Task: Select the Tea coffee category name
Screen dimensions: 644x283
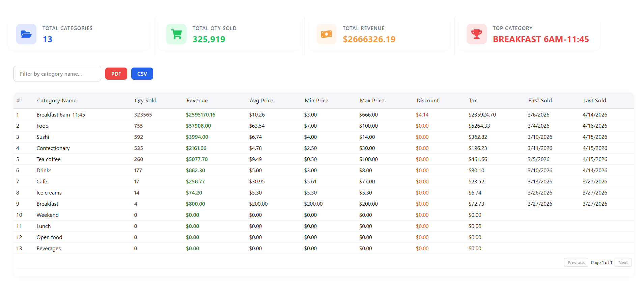Action: coord(49,159)
